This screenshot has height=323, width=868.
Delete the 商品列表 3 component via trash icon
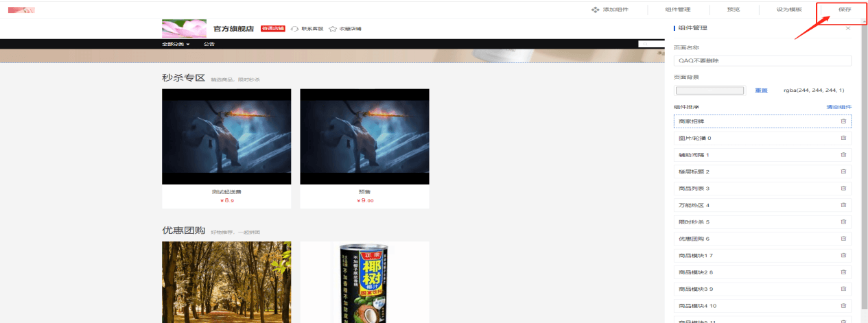[843, 188]
